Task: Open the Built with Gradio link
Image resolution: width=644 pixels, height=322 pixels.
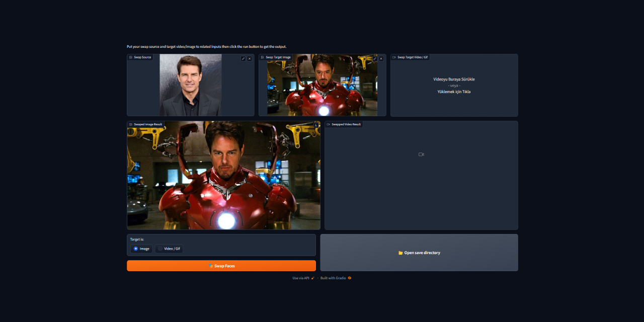Action: [333, 277]
